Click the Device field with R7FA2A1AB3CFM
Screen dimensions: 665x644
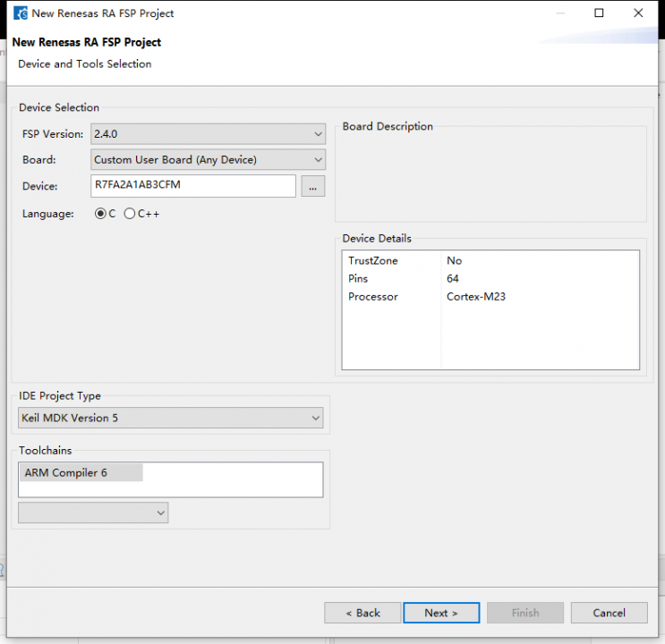[193, 186]
